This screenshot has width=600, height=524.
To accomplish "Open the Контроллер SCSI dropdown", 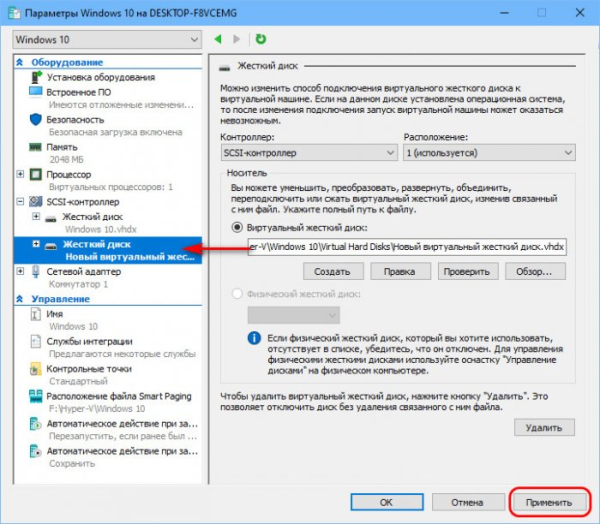I will tap(307, 152).
